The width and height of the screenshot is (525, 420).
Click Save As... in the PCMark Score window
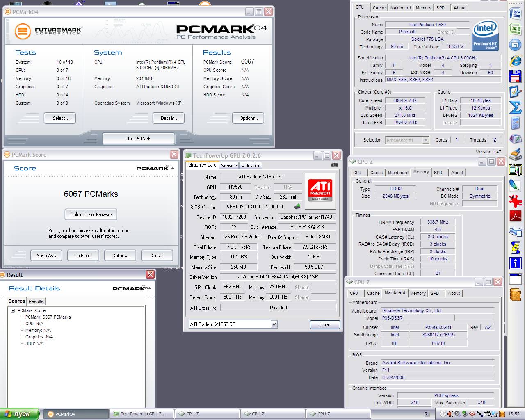pos(46,256)
